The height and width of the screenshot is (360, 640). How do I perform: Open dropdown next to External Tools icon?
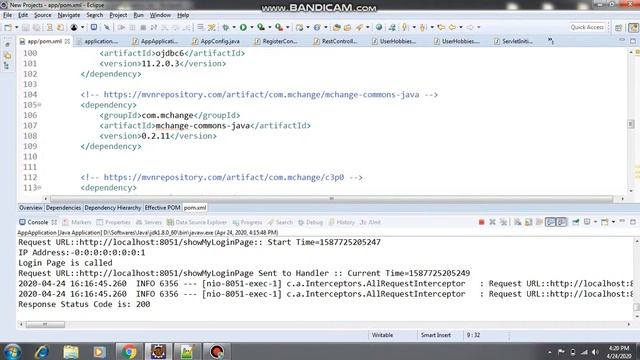pos(288,27)
